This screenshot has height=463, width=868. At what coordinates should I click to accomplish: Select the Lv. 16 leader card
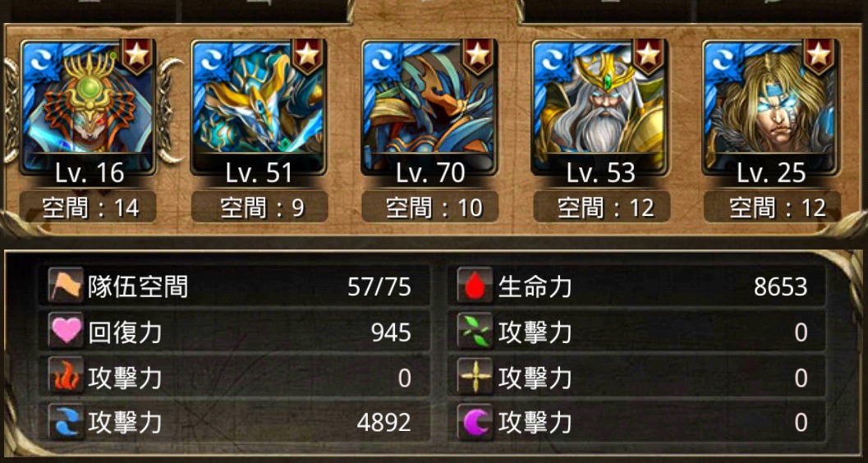88,108
